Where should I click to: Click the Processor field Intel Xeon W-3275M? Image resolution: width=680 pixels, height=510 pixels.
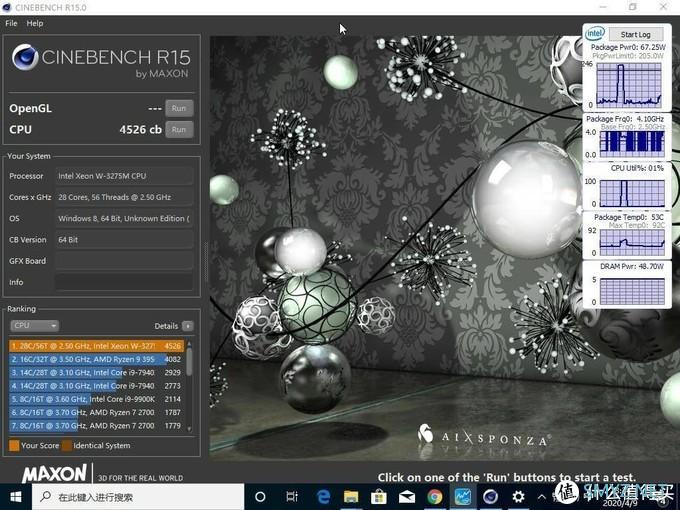tap(124, 176)
